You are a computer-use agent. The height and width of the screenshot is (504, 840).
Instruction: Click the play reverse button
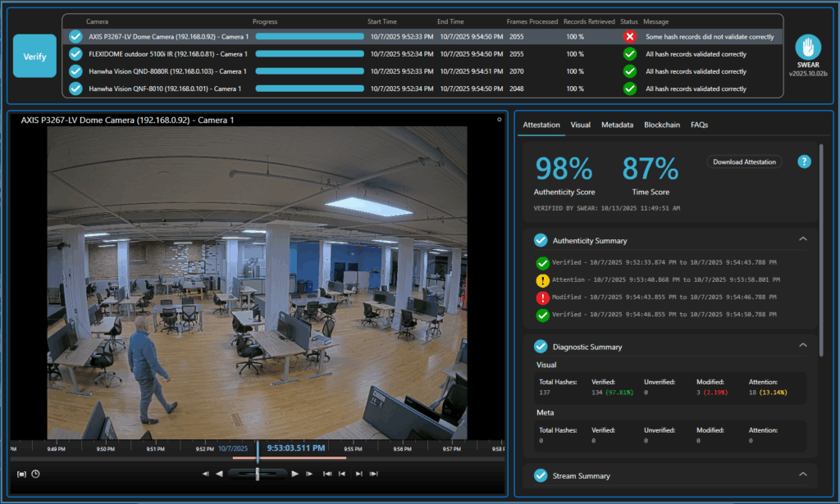pyautogui.click(x=219, y=474)
